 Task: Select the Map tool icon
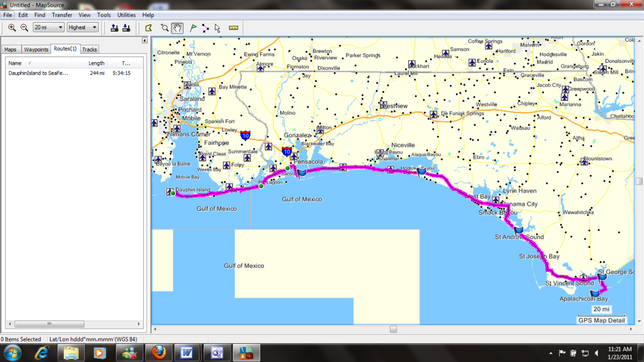coord(149,28)
